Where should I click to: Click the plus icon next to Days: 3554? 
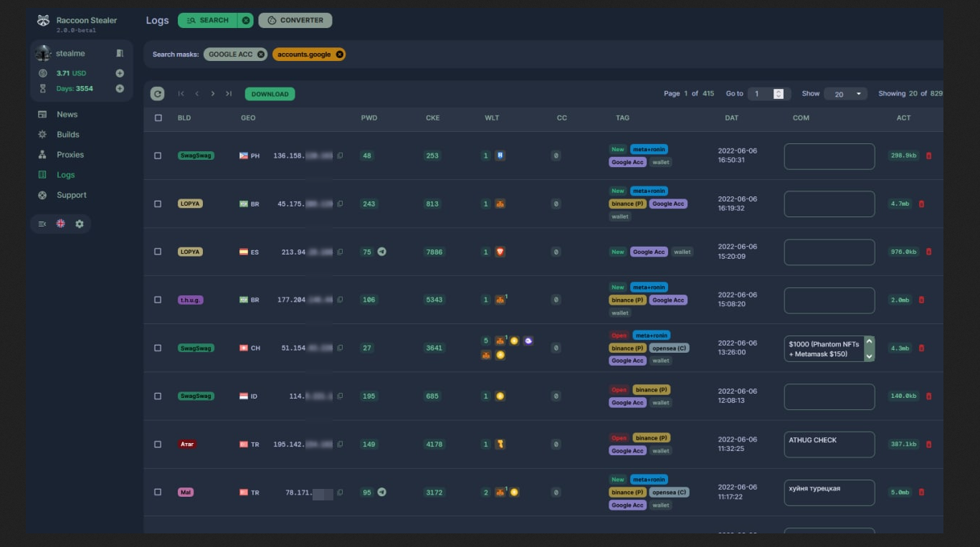coord(120,89)
